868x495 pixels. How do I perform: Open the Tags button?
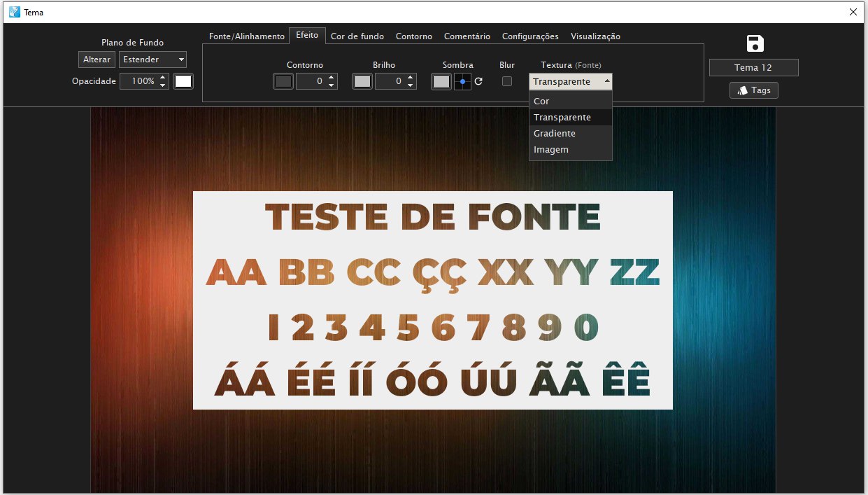tap(754, 90)
